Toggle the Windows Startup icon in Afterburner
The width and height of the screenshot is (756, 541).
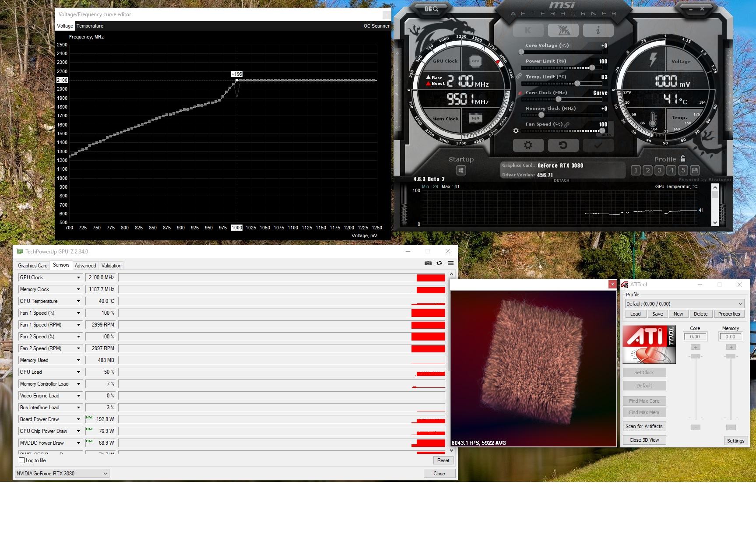[461, 170]
